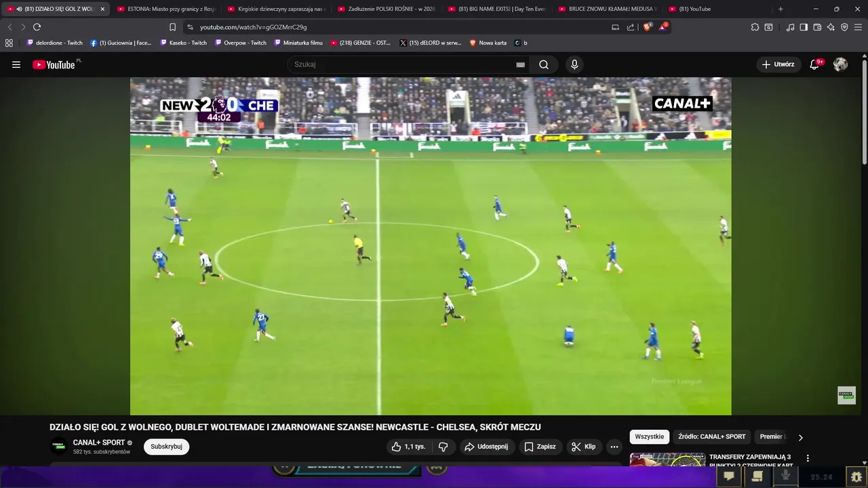Click the Utwórz create button
Screen dimensions: 868x488
778,64
